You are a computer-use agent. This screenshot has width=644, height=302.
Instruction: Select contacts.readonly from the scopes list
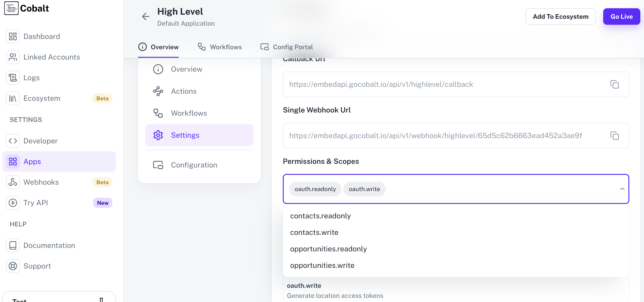(320, 216)
